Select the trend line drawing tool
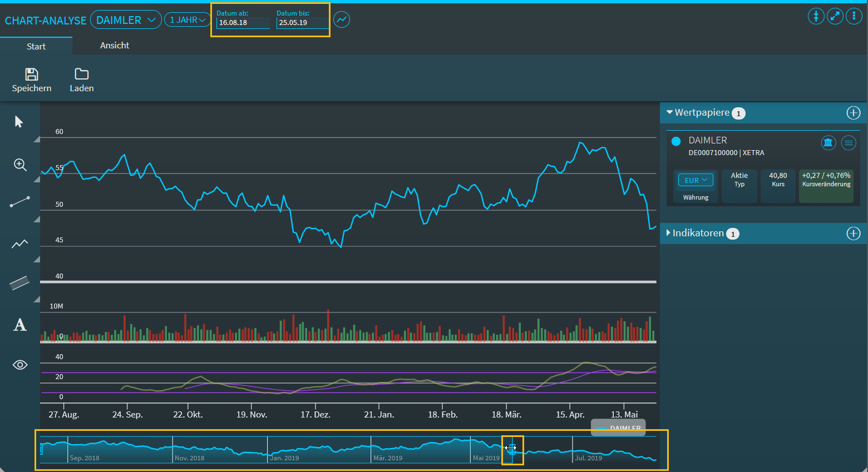The height and width of the screenshot is (472, 868). click(20, 202)
